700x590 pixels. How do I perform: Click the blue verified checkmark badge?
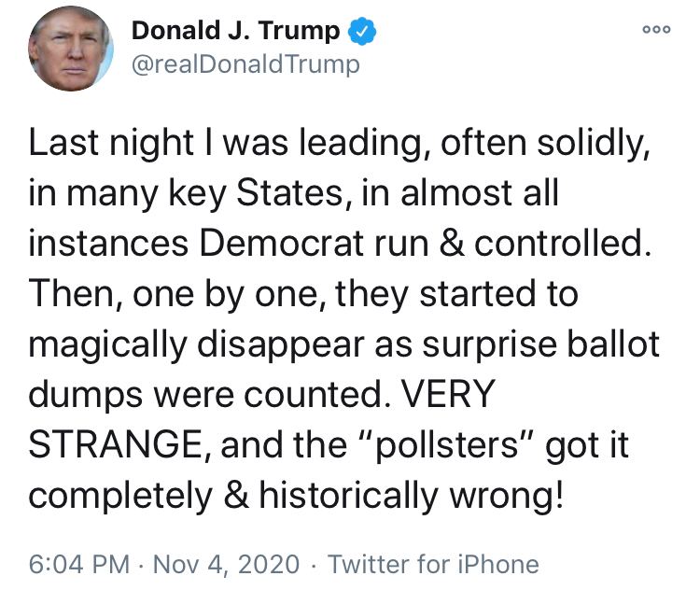[361, 32]
